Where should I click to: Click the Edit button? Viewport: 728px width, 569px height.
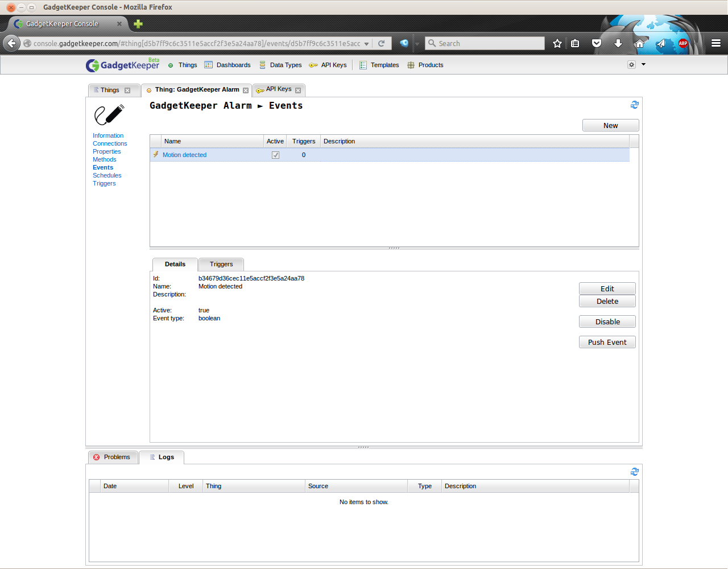click(x=607, y=288)
